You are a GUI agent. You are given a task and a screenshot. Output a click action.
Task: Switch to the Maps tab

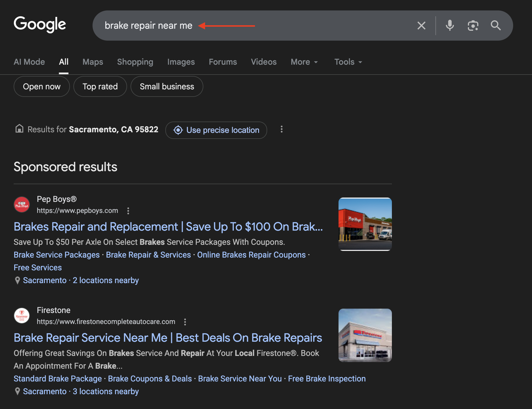coord(93,62)
